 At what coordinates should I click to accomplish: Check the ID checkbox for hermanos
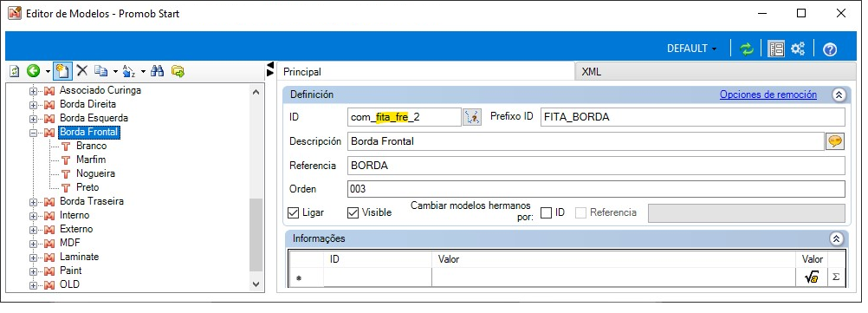546,212
